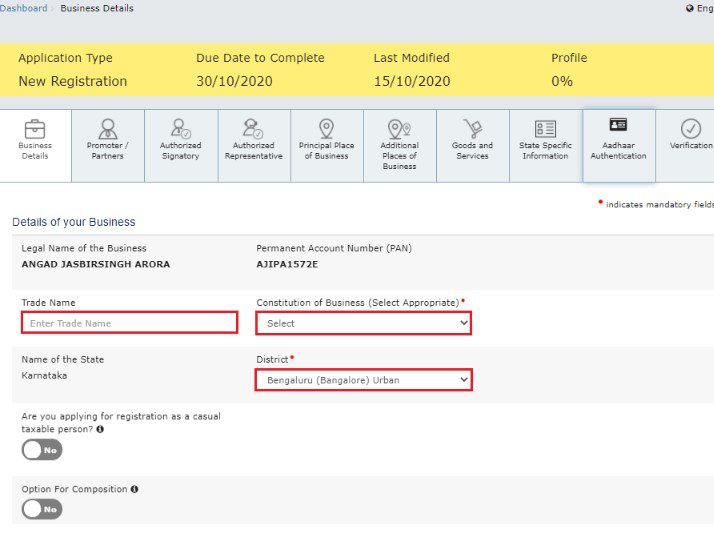This screenshot has width=714, height=546.
Task: Open the Goods and Services cart icon
Action: (472, 129)
